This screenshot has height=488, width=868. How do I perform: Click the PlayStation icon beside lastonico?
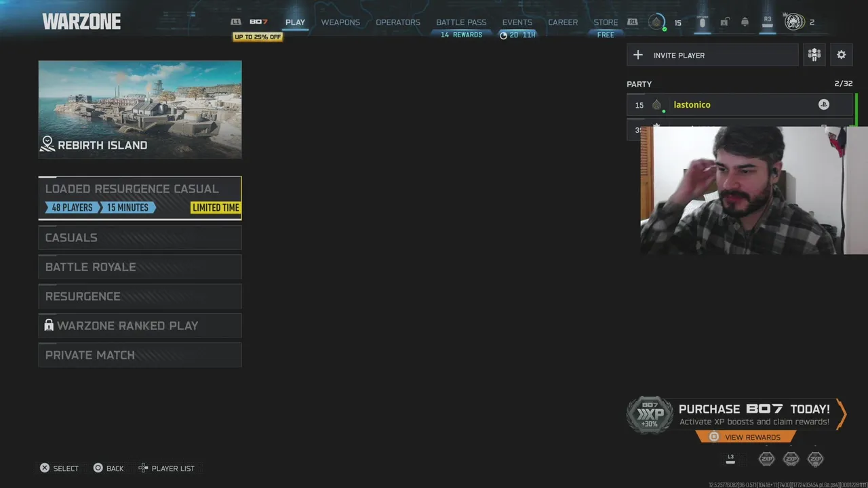click(823, 104)
